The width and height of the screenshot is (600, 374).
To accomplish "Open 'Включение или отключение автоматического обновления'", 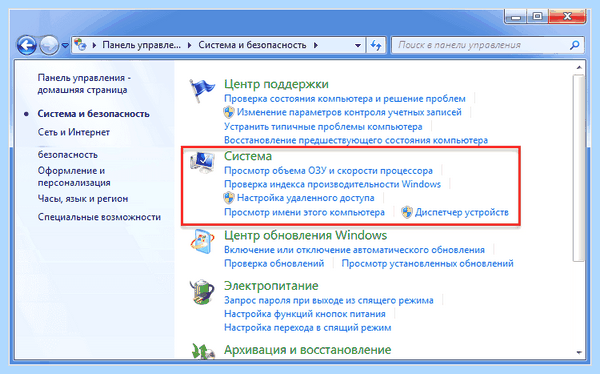I will pyautogui.click(x=354, y=250).
